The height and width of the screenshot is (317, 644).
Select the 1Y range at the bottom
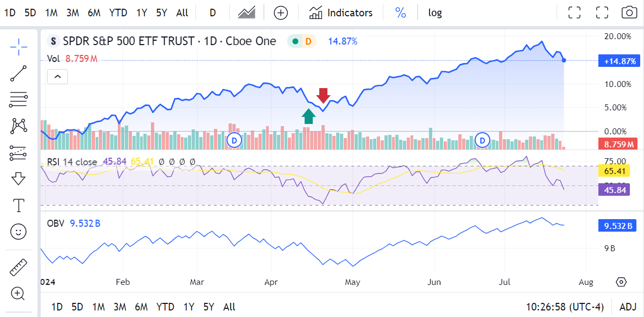pos(188,307)
